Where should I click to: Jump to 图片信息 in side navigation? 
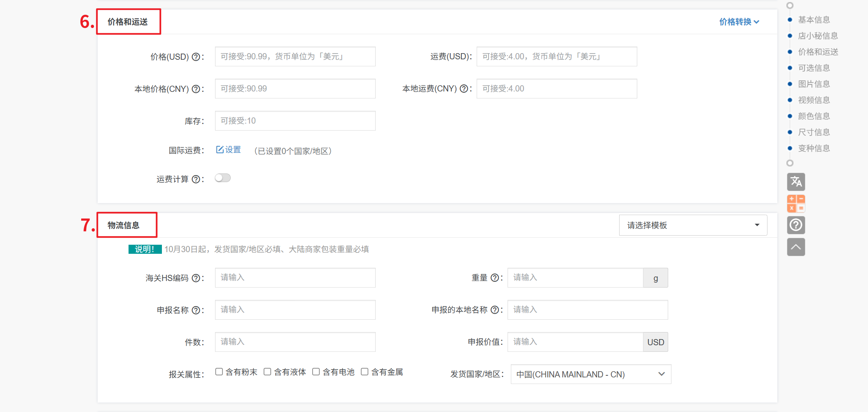click(x=814, y=84)
